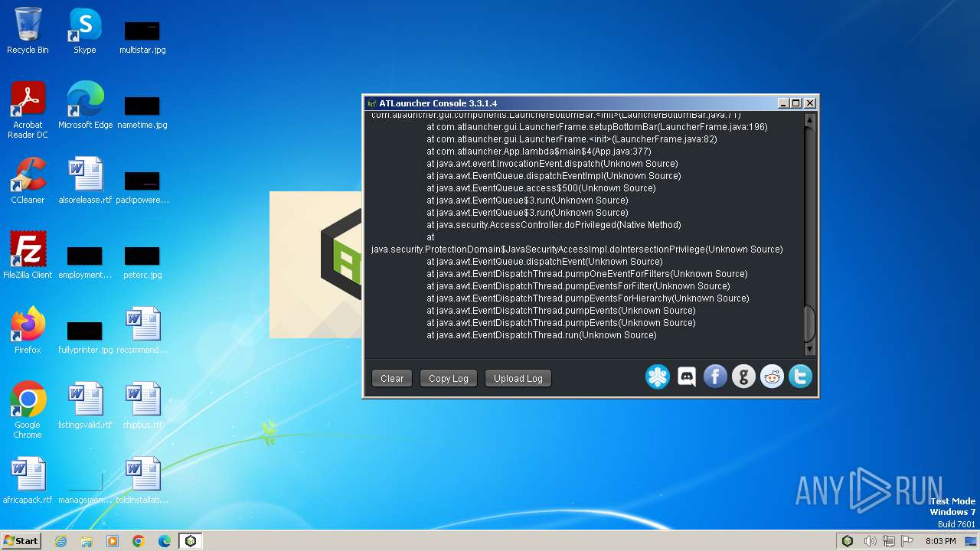This screenshot has width=980, height=551.
Task: Select the toldinstallati... desktop document
Action: click(x=142, y=481)
